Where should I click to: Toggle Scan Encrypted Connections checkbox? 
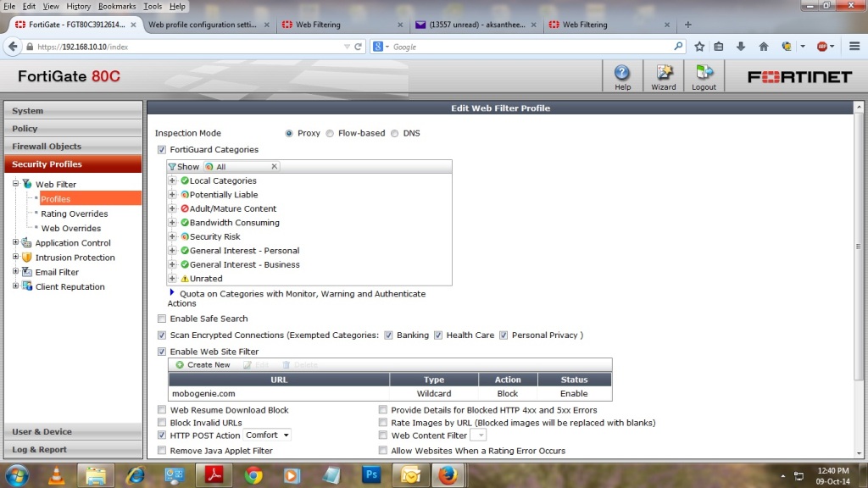[162, 335]
